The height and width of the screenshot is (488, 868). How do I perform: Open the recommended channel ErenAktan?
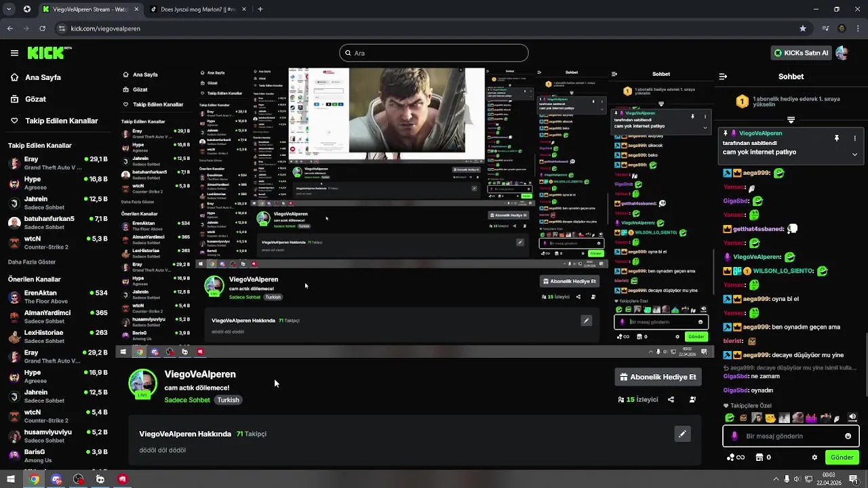coord(58,297)
